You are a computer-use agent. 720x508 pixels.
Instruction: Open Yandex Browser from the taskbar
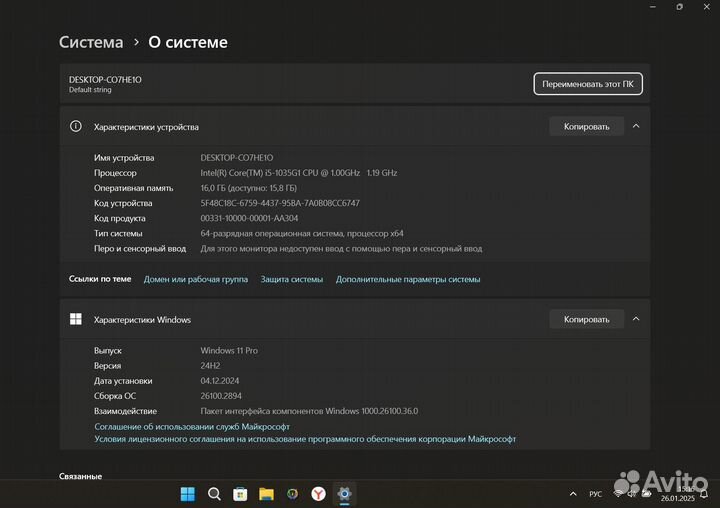coord(318,494)
